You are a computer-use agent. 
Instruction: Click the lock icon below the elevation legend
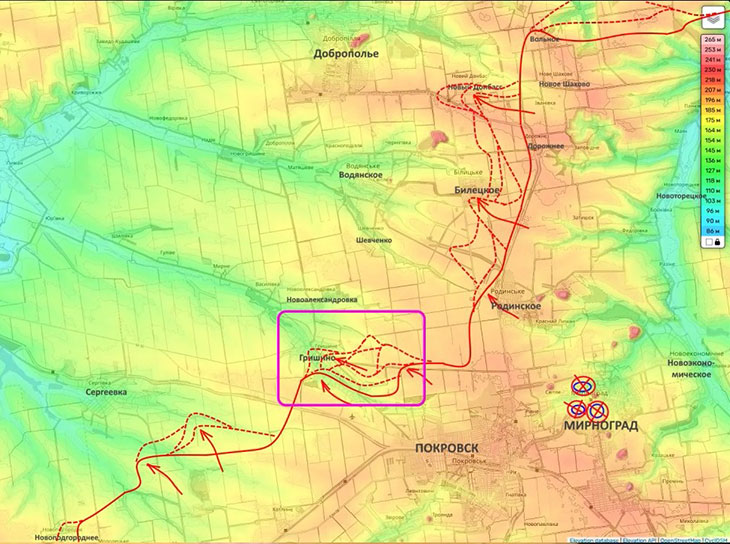(718, 242)
